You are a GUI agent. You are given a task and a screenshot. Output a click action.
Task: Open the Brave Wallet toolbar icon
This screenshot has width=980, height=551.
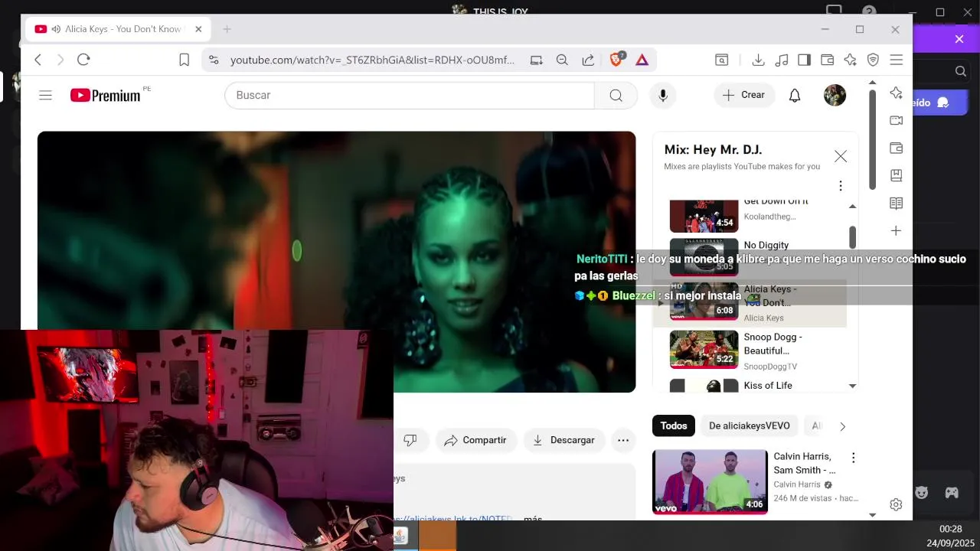[x=827, y=60]
